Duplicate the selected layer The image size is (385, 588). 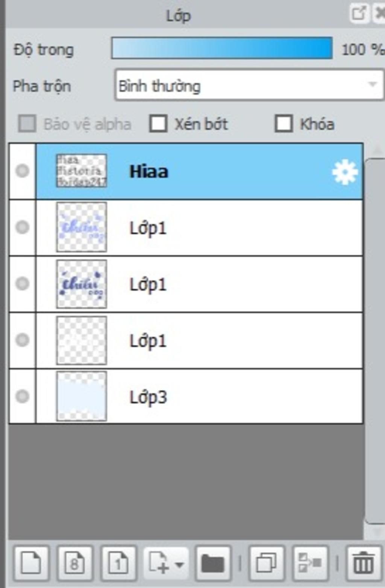[x=267, y=563]
